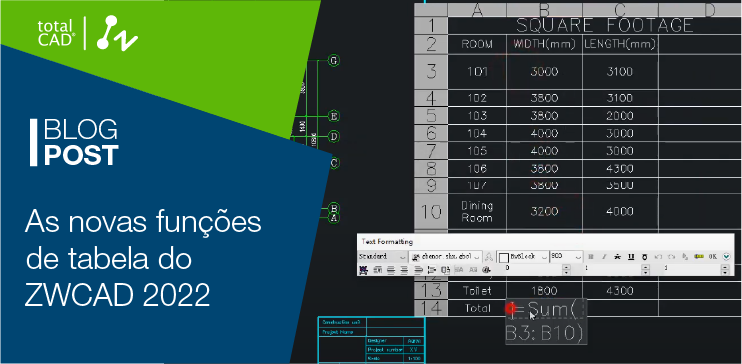This screenshot has height=364, width=742.
Task: Click the Undo arrow icon
Action: coord(658,257)
